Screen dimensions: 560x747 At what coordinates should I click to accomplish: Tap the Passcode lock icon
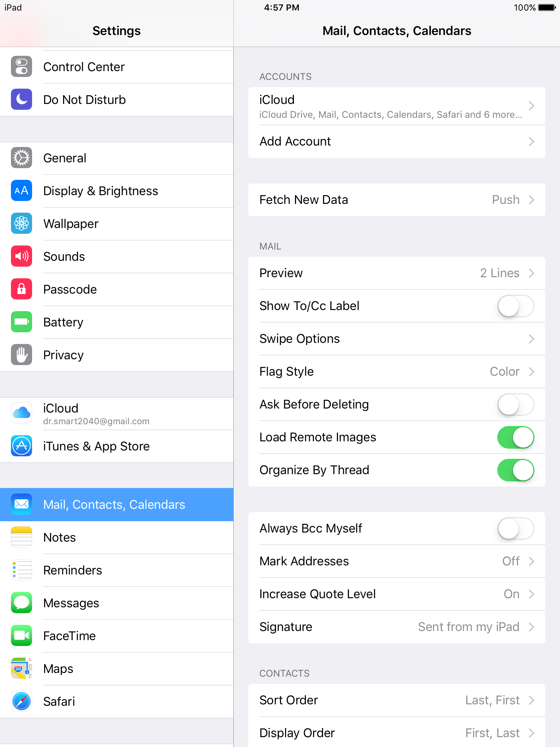(x=22, y=289)
